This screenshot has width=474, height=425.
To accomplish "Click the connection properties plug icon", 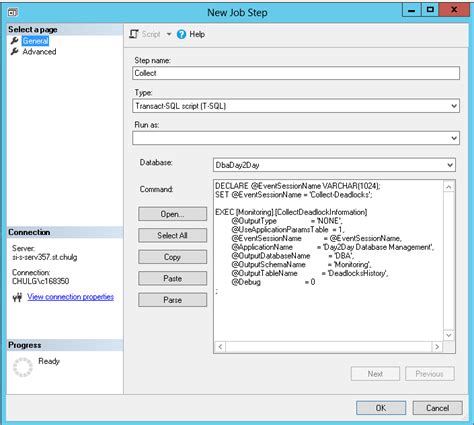I will pyautogui.click(x=17, y=297).
